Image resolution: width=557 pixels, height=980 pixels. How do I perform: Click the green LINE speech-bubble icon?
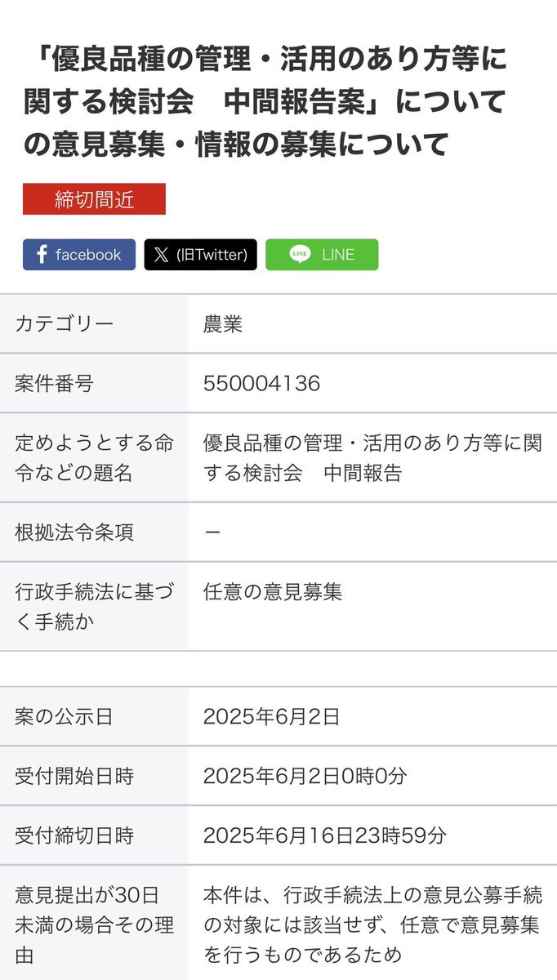coord(300,255)
